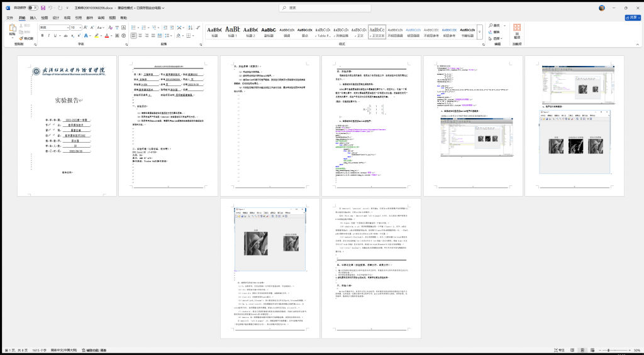The width and height of the screenshot is (644, 355).
Task: Click the Format Painter (格式刷) button
Action: coord(26,38)
